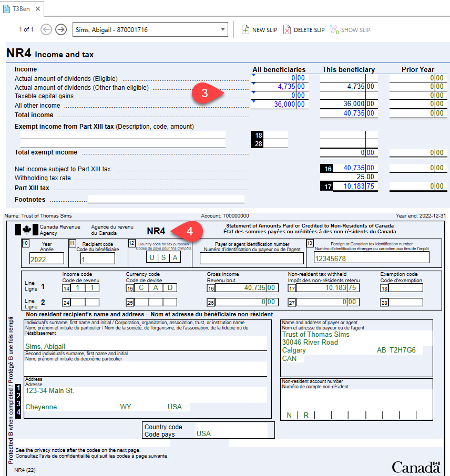Click city field Cheyenne
Image resolution: width=450 pixels, height=476 pixels.
(x=42, y=407)
